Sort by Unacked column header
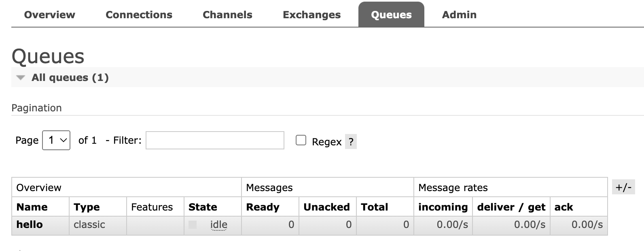This screenshot has height=251, width=644. pyautogui.click(x=326, y=207)
